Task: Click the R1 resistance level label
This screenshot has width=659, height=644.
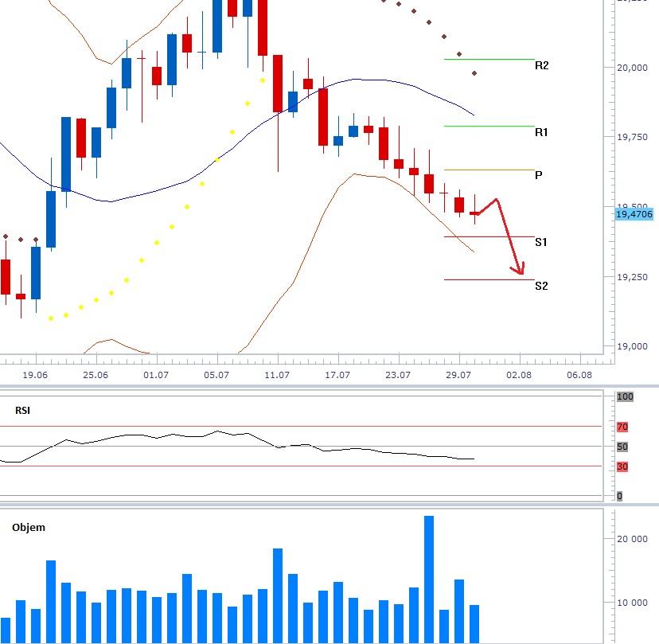Action: (x=541, y=132)
